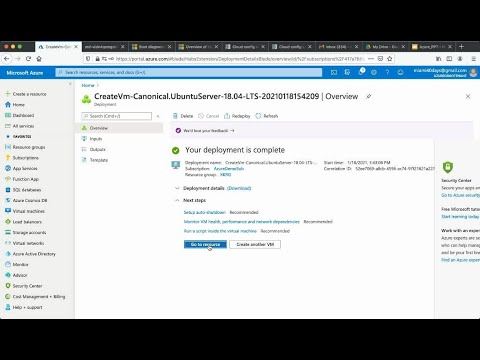Screen dimensions: 480x360
Task: Click the Create another VM button
Action: 255,244
